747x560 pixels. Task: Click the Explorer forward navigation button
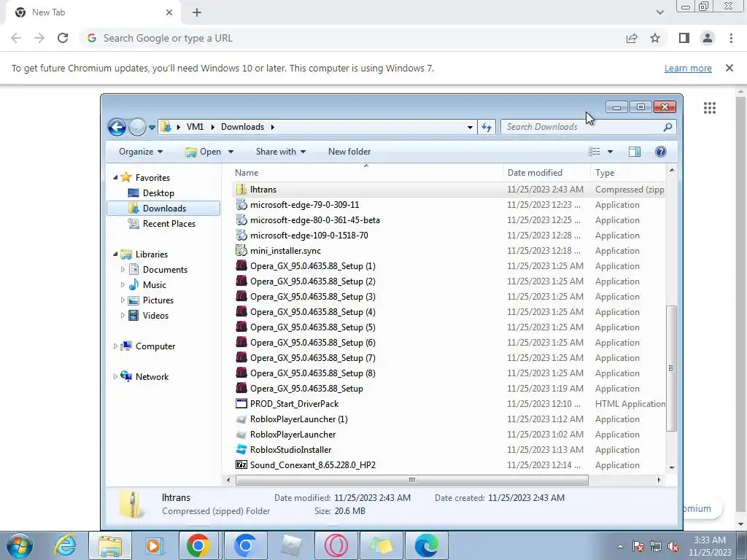tap(137, 127)
